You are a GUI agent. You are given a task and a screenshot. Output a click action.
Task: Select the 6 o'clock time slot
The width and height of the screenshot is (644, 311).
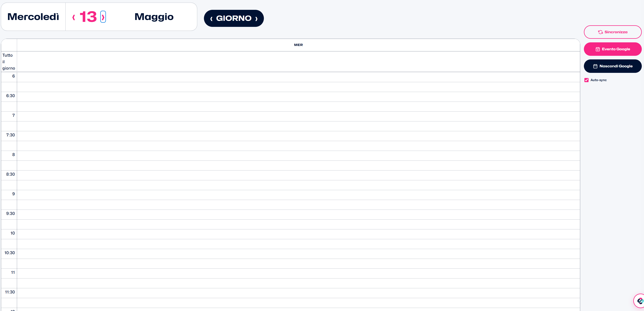click(x=298, y=77)
